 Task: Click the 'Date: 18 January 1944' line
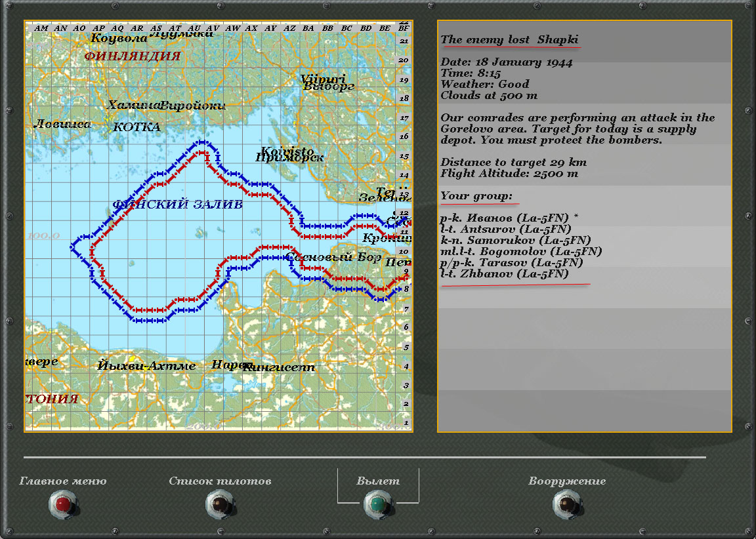pyautogui.click(x=506, y=62)
